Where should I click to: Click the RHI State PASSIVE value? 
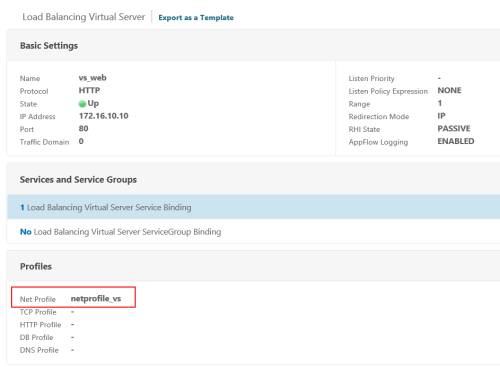[x=454, y=129]
